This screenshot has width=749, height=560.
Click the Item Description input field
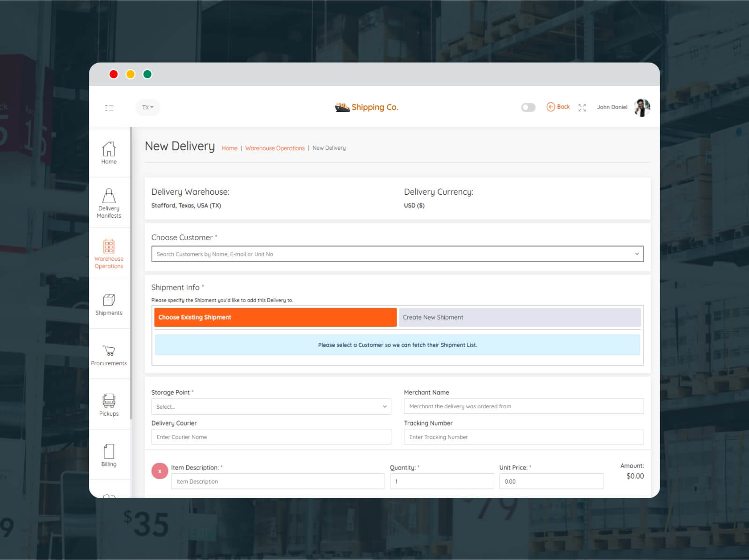coord(278,481)
